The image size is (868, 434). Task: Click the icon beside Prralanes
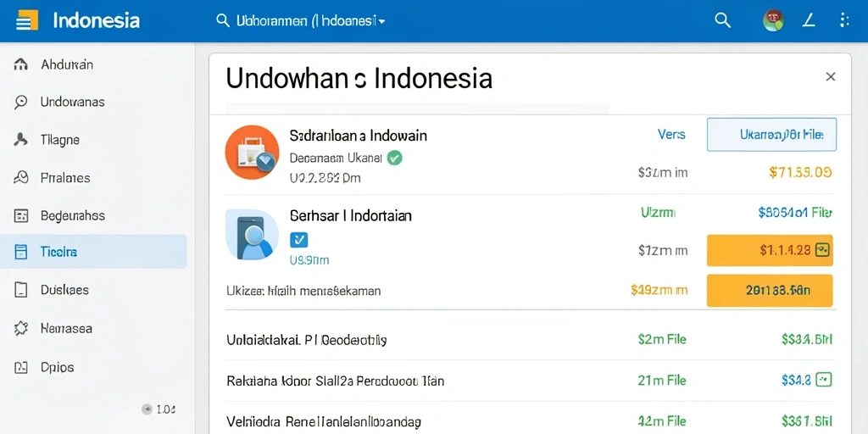[x=20, y=177]
